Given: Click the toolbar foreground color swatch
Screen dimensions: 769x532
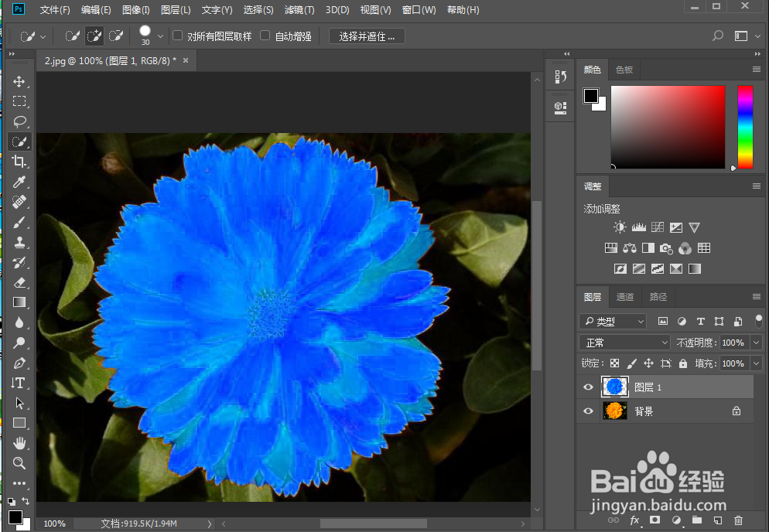Looking at the screenshot, I should pos(15,517).
